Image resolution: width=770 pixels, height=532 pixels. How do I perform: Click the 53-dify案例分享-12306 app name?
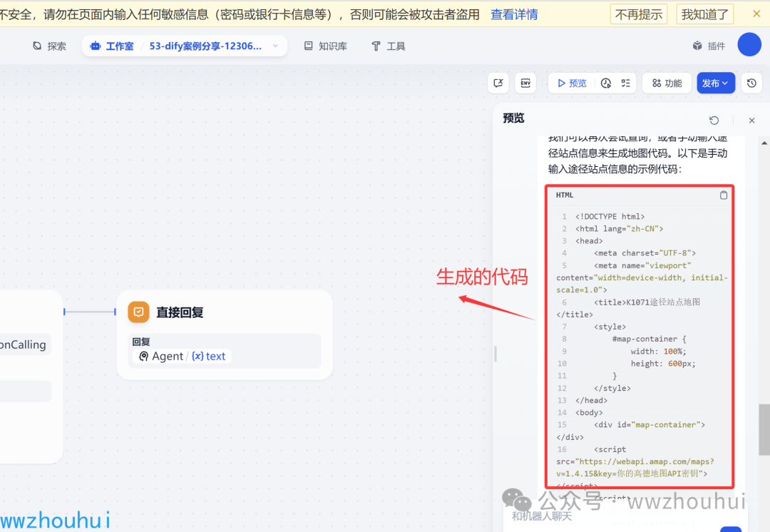205,46
